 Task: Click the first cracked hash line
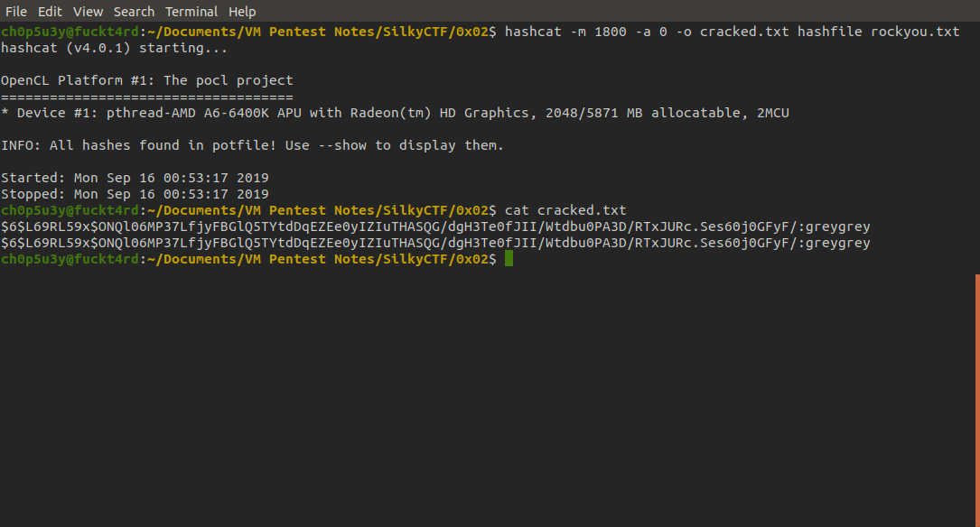[435, 226]
